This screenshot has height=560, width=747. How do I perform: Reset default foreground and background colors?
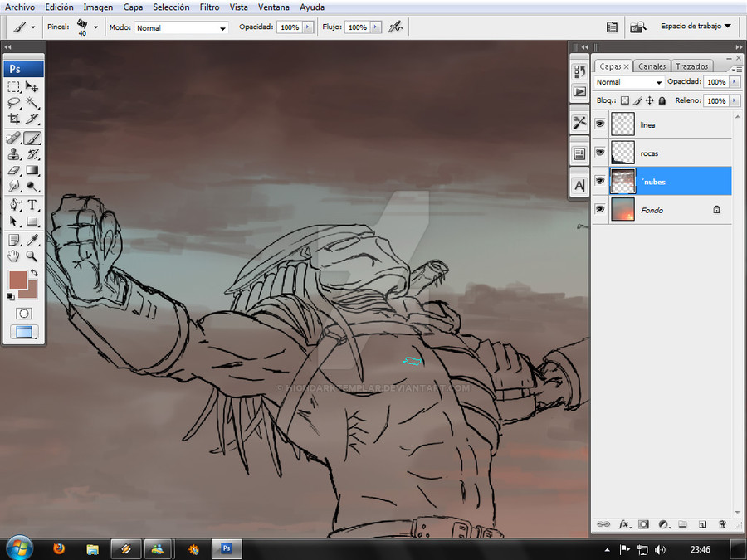pyautogui.click(x=11, y=297)
